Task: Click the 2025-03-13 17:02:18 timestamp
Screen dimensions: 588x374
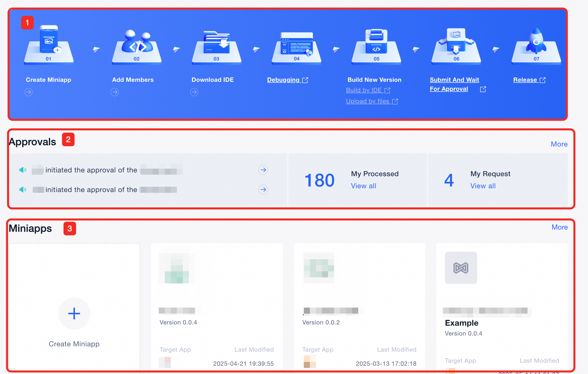Action: pyautogui.click(x=386, y=363)
